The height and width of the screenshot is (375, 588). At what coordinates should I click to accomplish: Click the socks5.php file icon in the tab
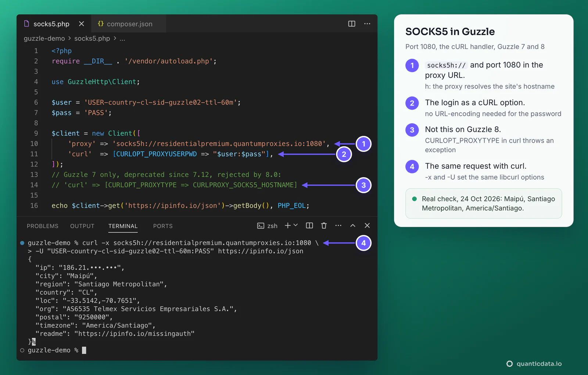coord(26,24)
